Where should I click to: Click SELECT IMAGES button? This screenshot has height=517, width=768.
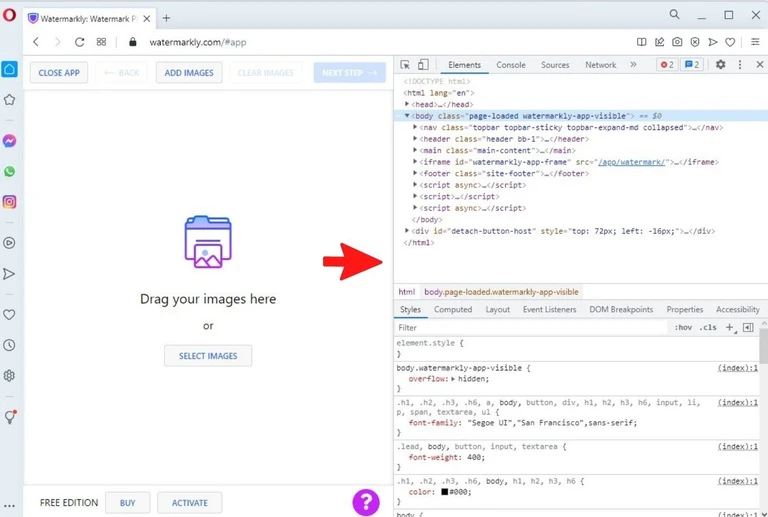208,356
